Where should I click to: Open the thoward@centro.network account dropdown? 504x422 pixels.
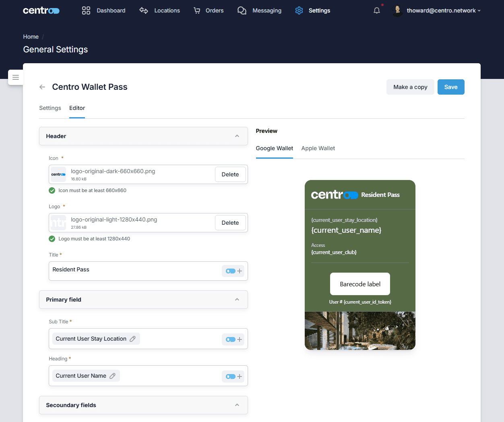444,10
